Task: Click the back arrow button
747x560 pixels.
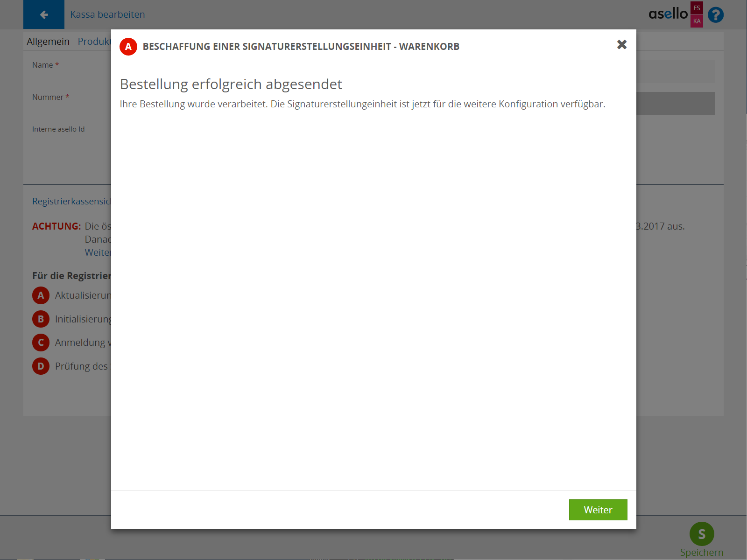Action: click(x=44, y=14)
